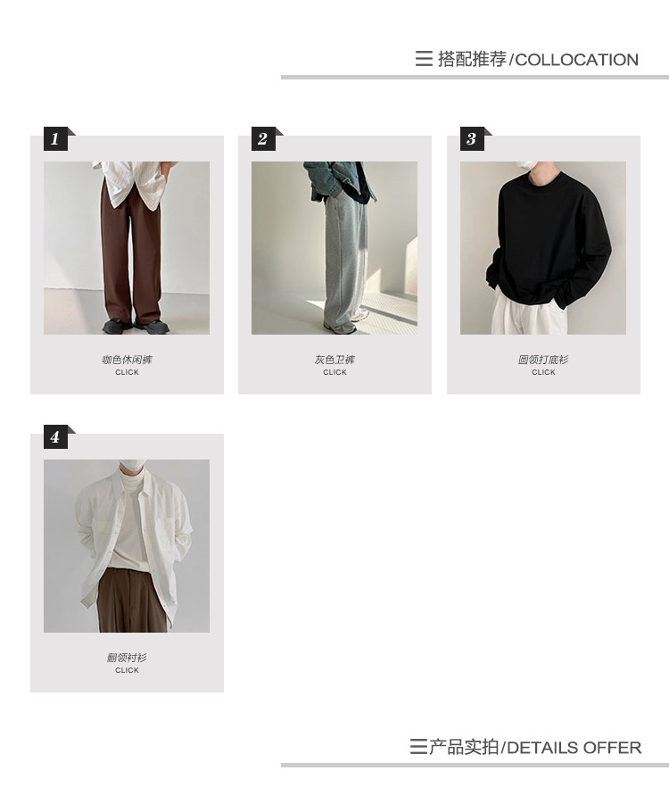The image size is (669, 812).
Task: Click the number 3 badge icon
Action: (472, 139)
